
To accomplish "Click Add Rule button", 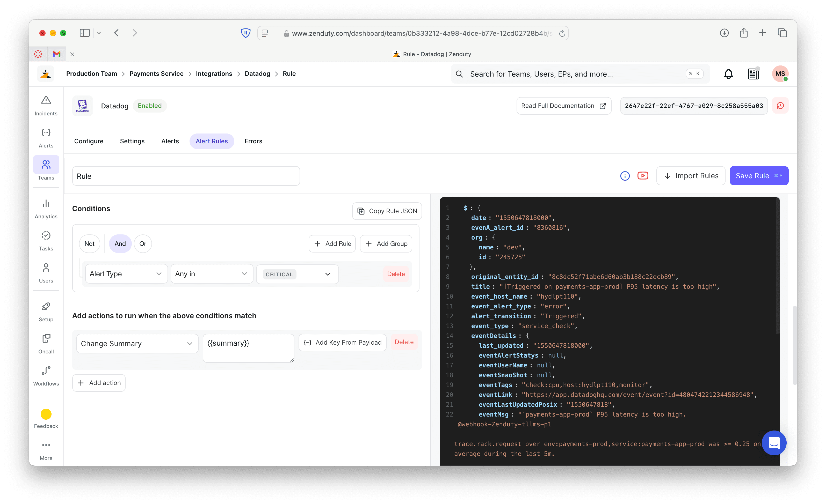I will pos(332,243).
